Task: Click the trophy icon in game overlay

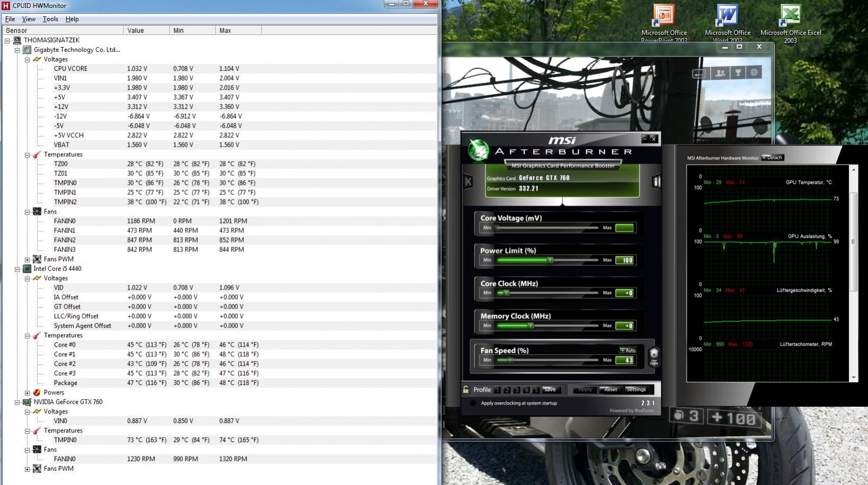Action: (x=738, y=73)
